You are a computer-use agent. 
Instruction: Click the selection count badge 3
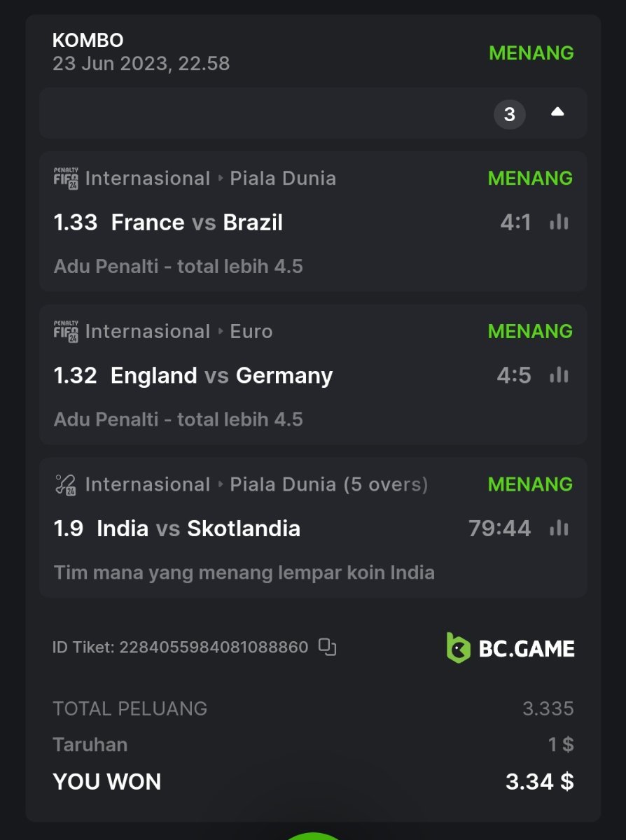[x=509, y=113]
